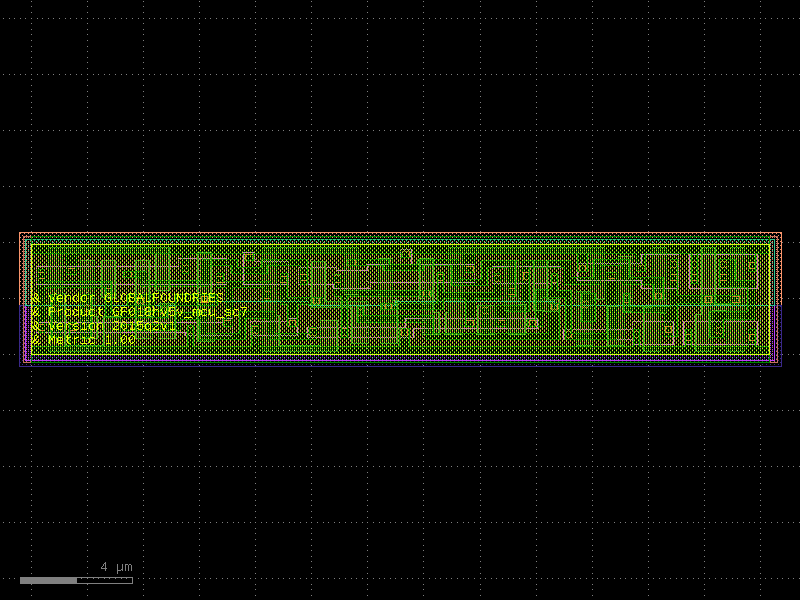Click the 'Metric 1.00' text label

[83, 339]
